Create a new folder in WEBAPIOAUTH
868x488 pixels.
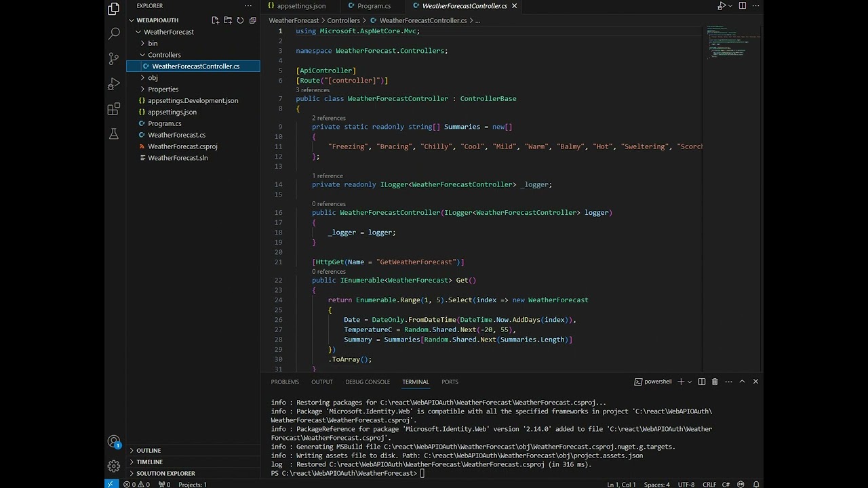click(x=228, y=20)
